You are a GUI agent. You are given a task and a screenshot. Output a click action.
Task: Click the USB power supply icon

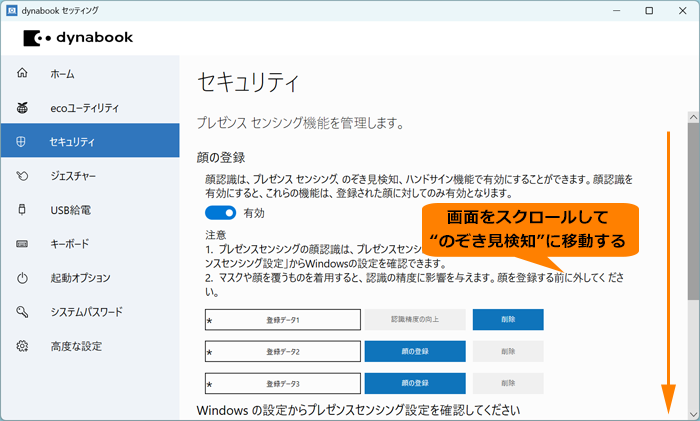[22, 209]
